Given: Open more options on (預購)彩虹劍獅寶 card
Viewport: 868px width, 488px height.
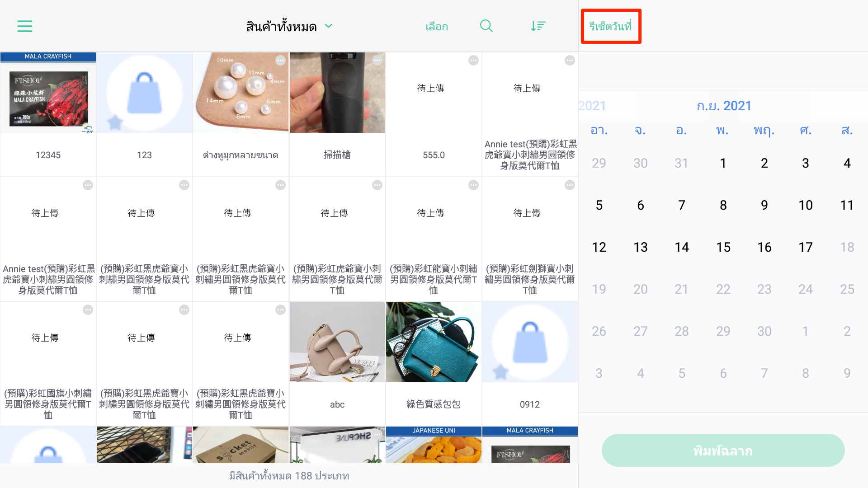Looking at the screenshot, I should pyautogui.click(x=570, y=185).
